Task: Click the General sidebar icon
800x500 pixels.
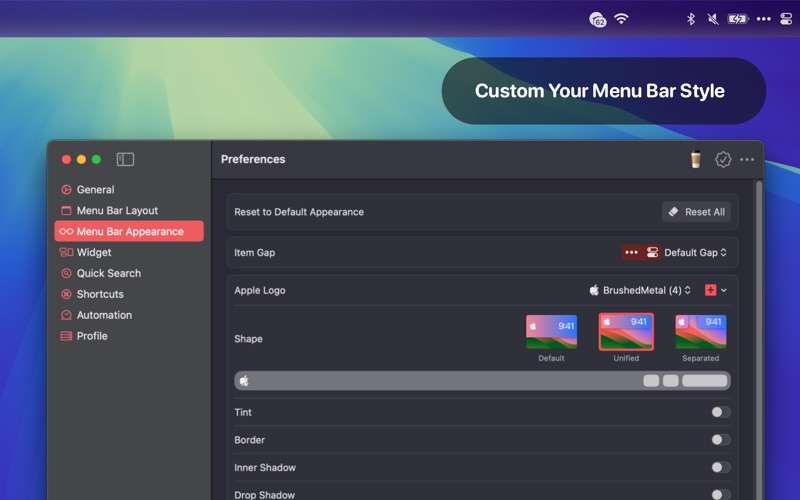Action: tap(66, 190)
